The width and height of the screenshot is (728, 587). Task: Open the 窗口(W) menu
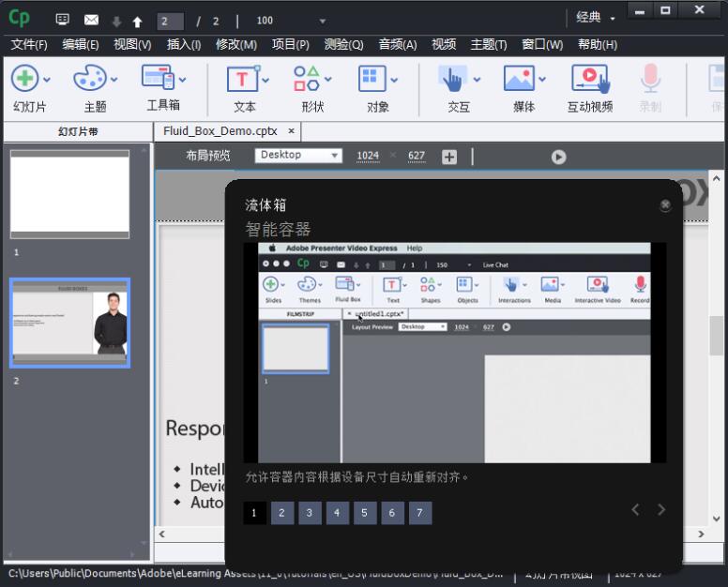click(542, 45)
